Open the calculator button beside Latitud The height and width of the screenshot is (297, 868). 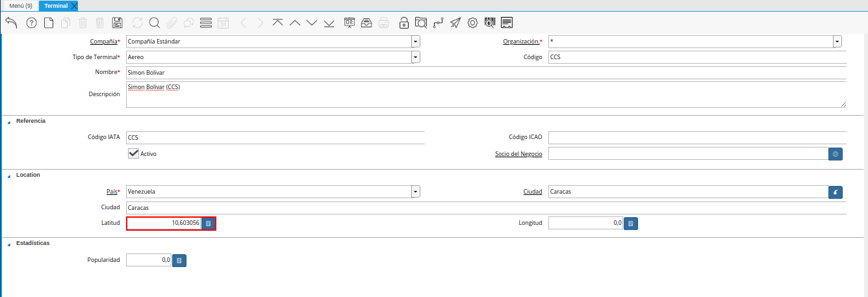[x=208, y=224]
